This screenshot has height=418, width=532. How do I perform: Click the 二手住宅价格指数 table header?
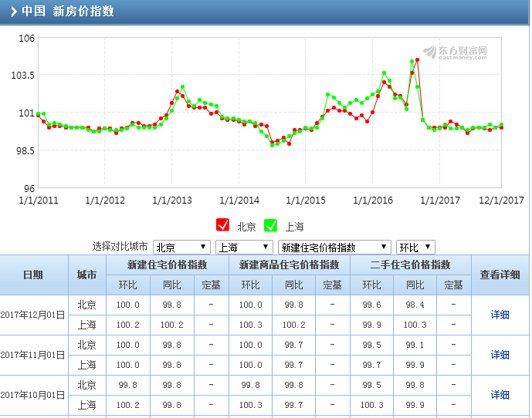pyautogui.click(x=410, y=265)
